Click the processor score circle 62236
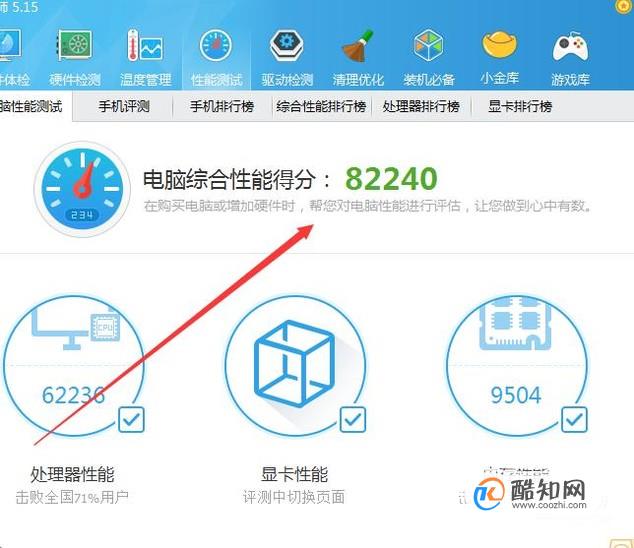634x548 pixels. coord(74,366)
